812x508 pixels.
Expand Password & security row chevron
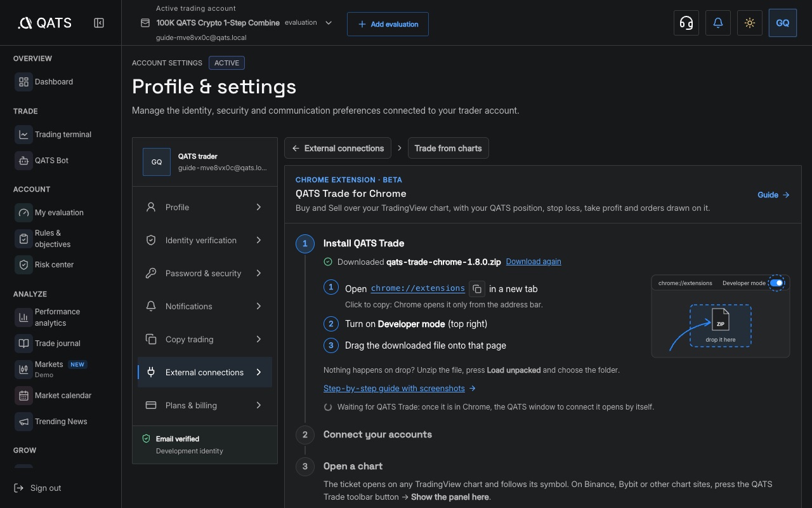(x=259, y=273)
